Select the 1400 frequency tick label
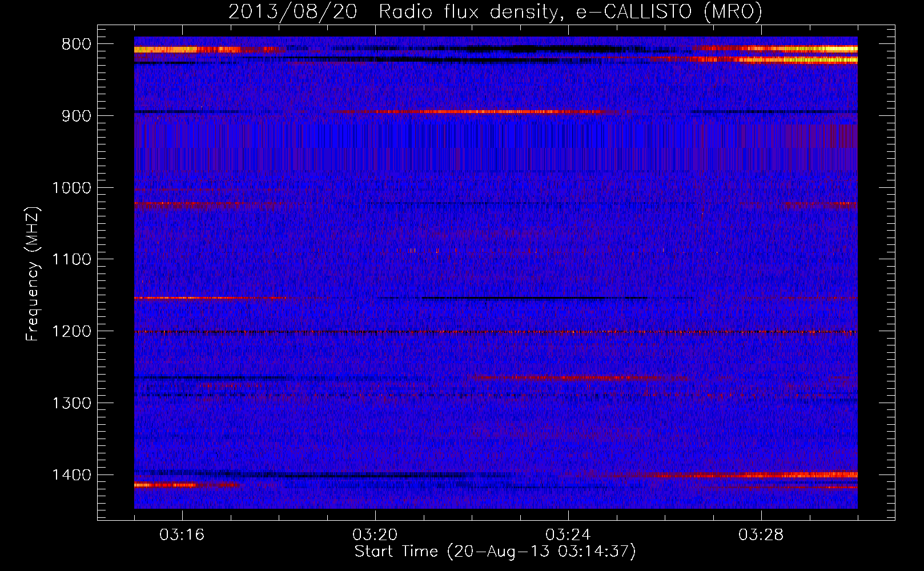 (71, 475)
